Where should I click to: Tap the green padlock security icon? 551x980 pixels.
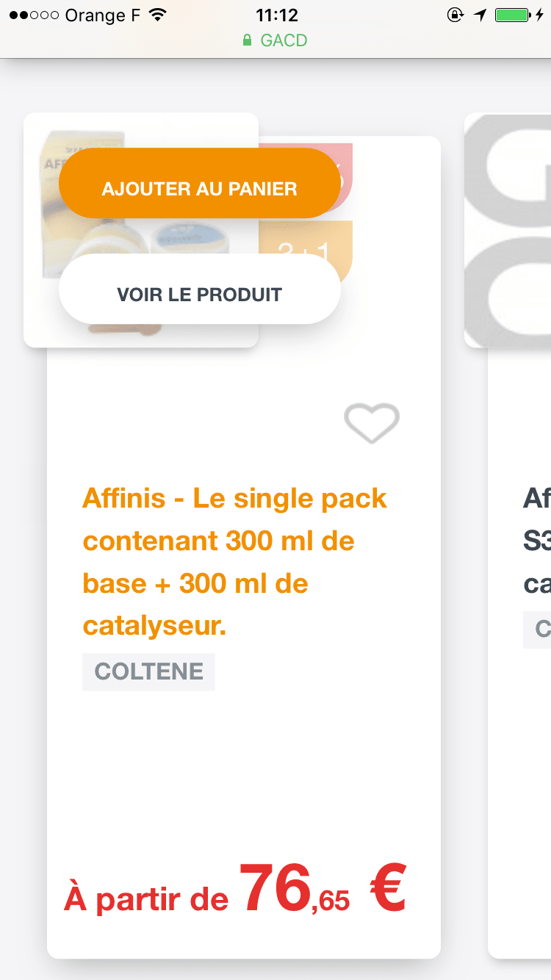coord(248,40)
